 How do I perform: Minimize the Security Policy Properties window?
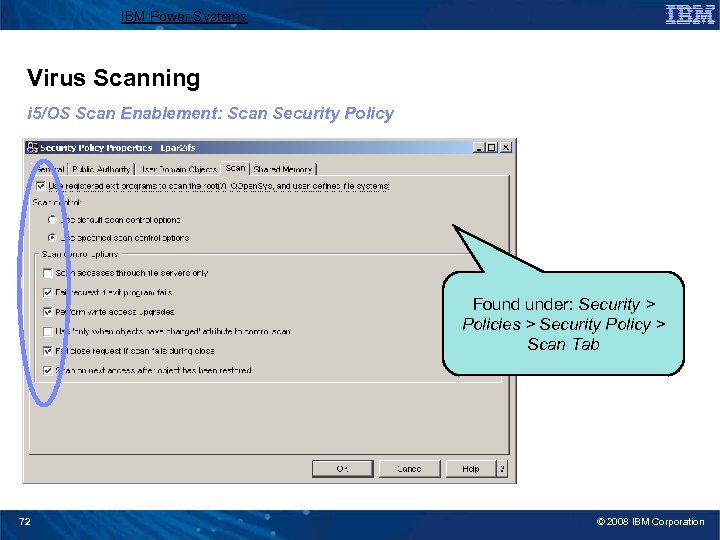(478, 147)
